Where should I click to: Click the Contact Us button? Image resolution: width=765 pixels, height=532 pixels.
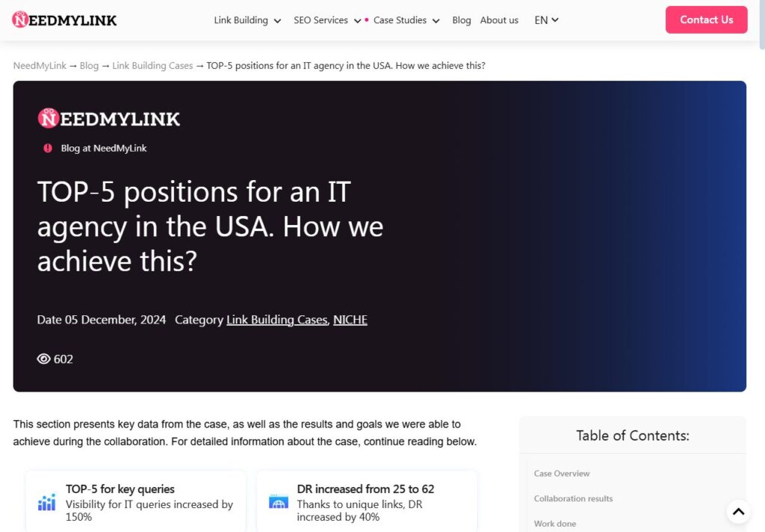(x=706, y=19)
